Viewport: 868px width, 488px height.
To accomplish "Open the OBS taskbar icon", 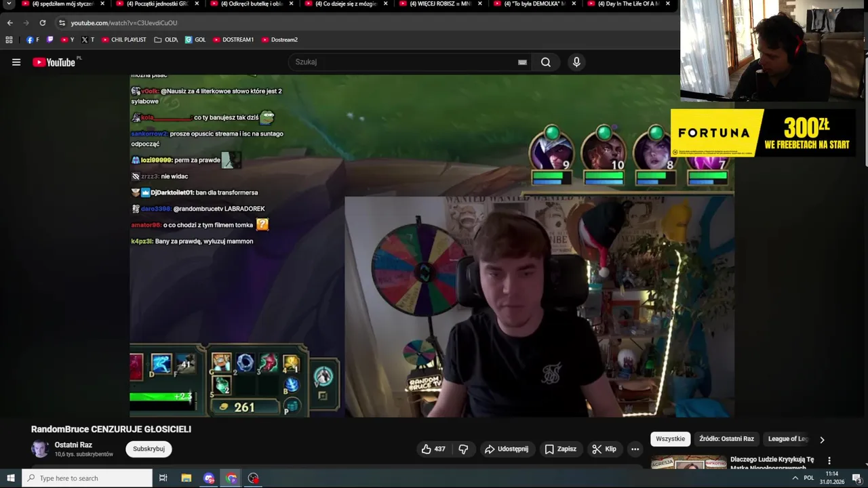I will coord(254,478).
